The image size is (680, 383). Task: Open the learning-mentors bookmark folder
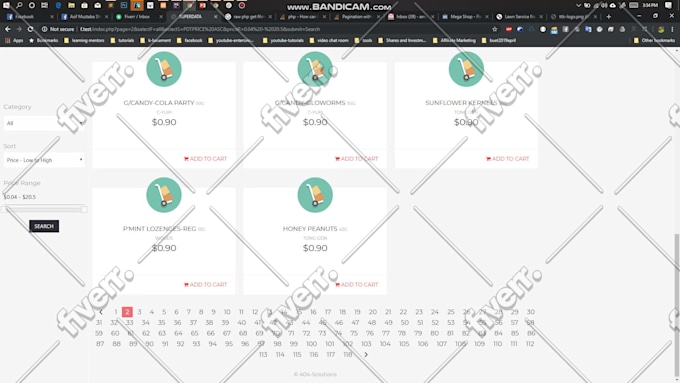point(84,40)
